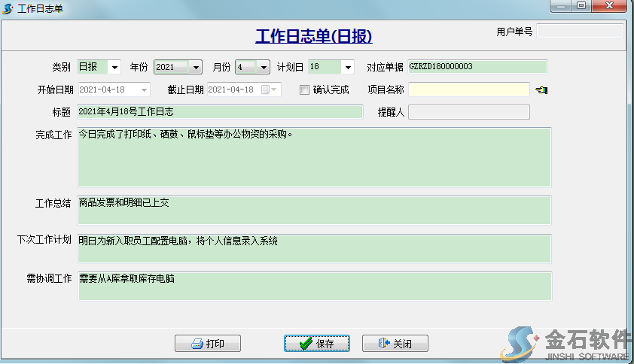
Task: Expand the 计划日 day dropdown
Action: pos(347,67)
